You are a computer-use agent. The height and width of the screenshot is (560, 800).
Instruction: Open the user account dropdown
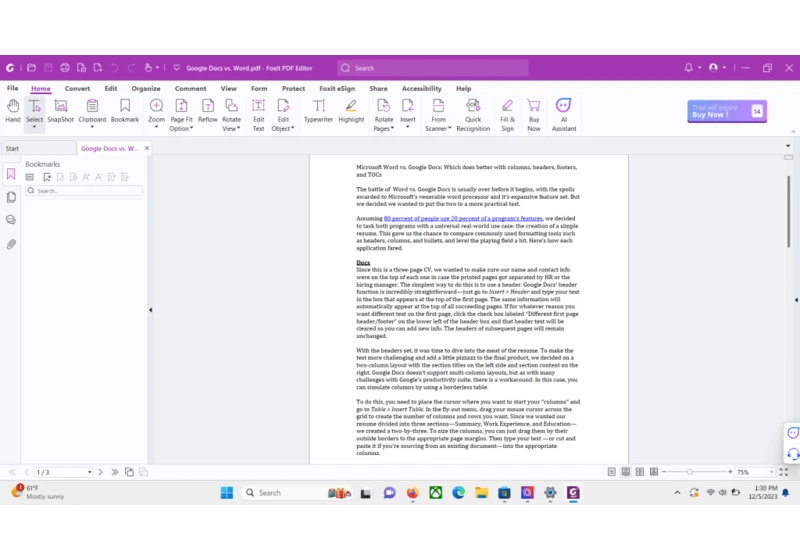point(724,68)
